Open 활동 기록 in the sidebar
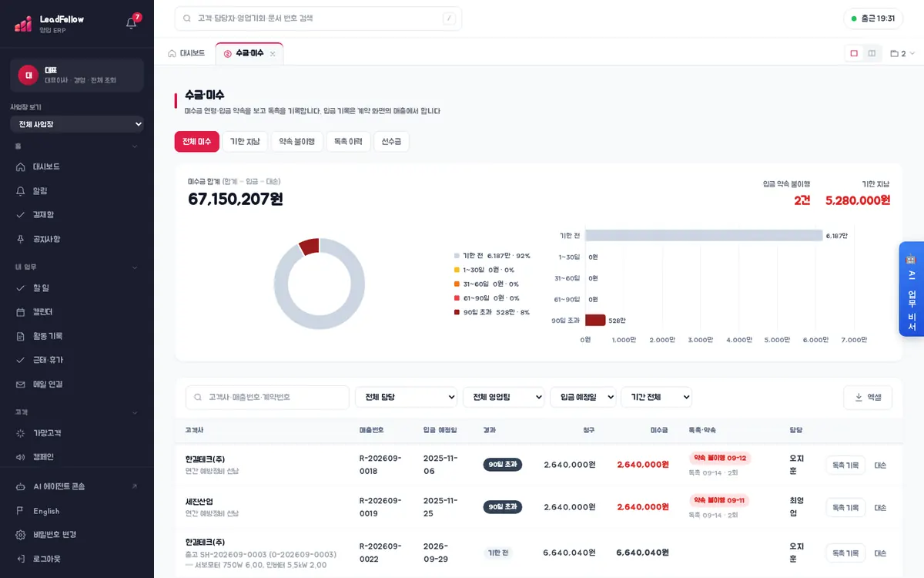Viewport: 924px width, 578px height. 77,336
